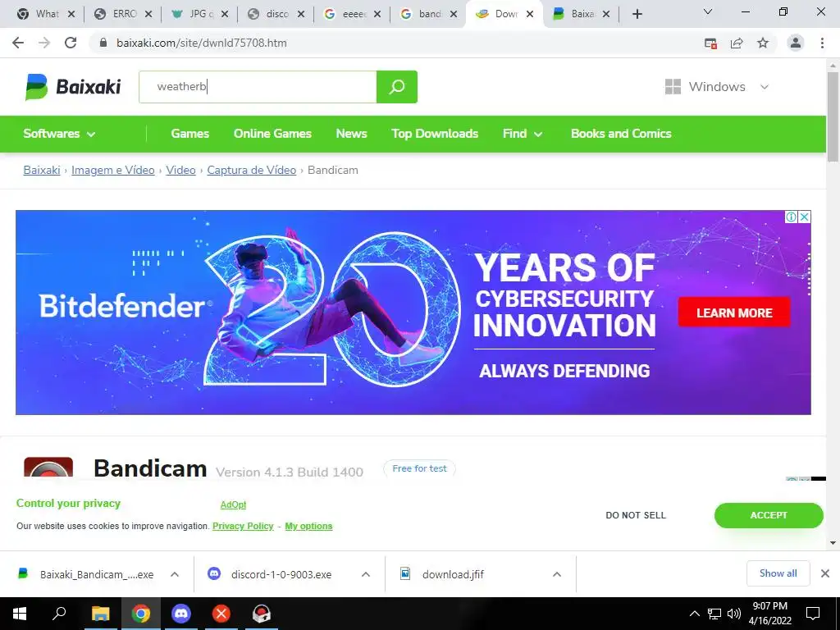840x630 pixels.
Task: Click the volume icon in system tray
Action: [734, 614]
